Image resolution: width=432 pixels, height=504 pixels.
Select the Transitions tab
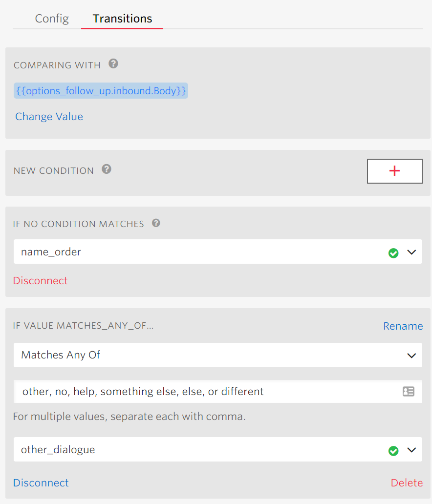pos(122,19)
